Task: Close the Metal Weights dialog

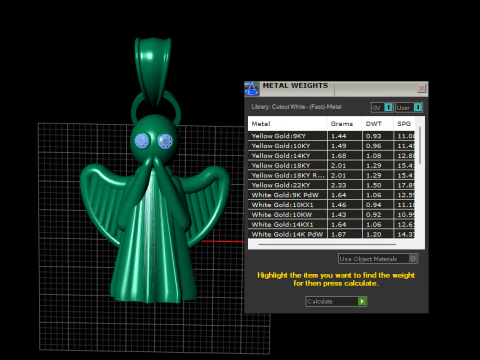Action: [421, 88]
